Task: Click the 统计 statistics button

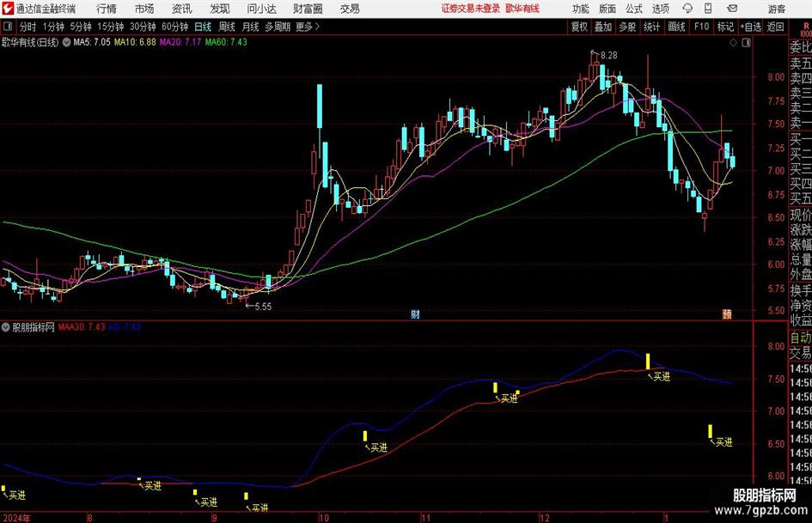Action: (651, 27)
